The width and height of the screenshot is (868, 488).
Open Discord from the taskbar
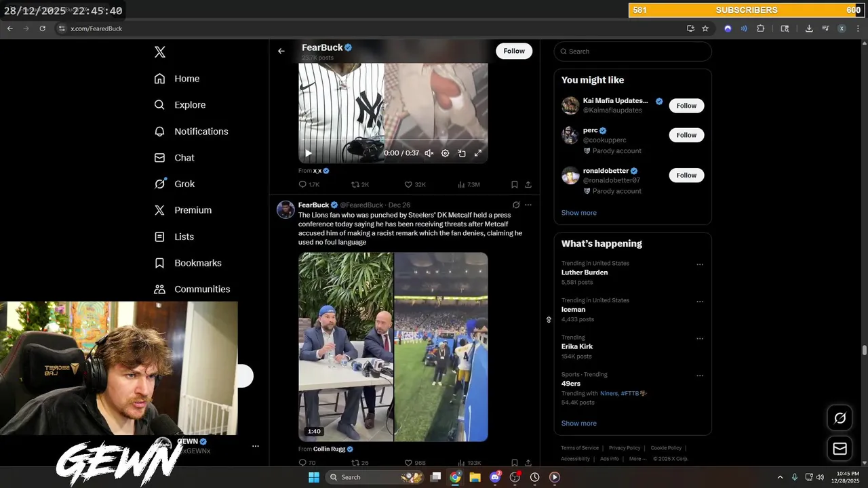point(496,477)
